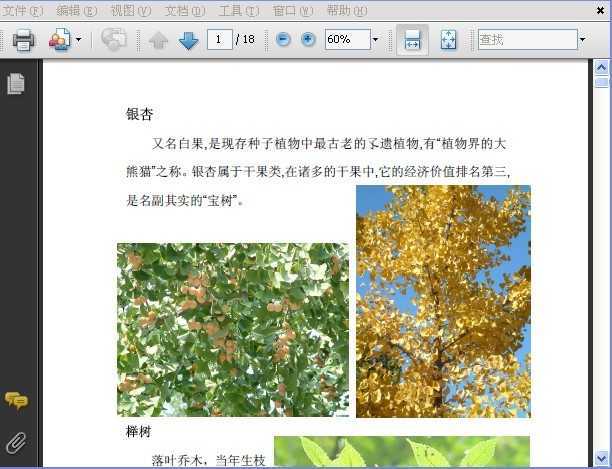Open the 窗口 (Window) menu
The height and width of the screenshot is (469, 612).
click(293, 11)
